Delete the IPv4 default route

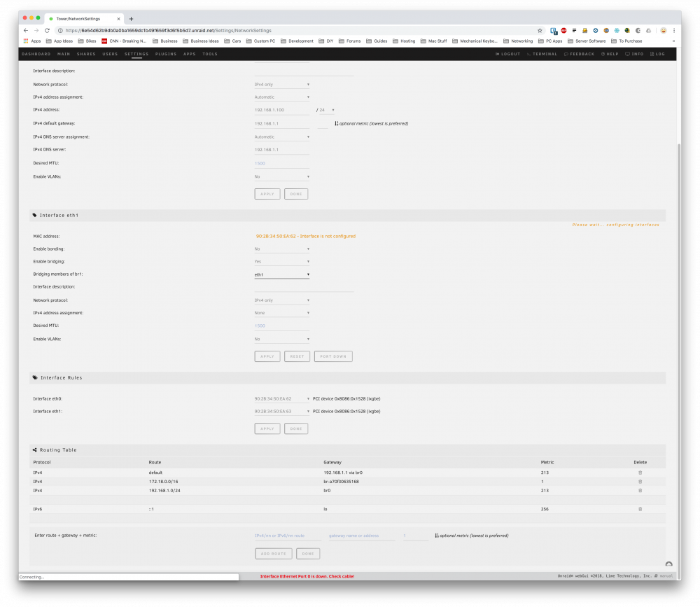(x=640, y=473)
